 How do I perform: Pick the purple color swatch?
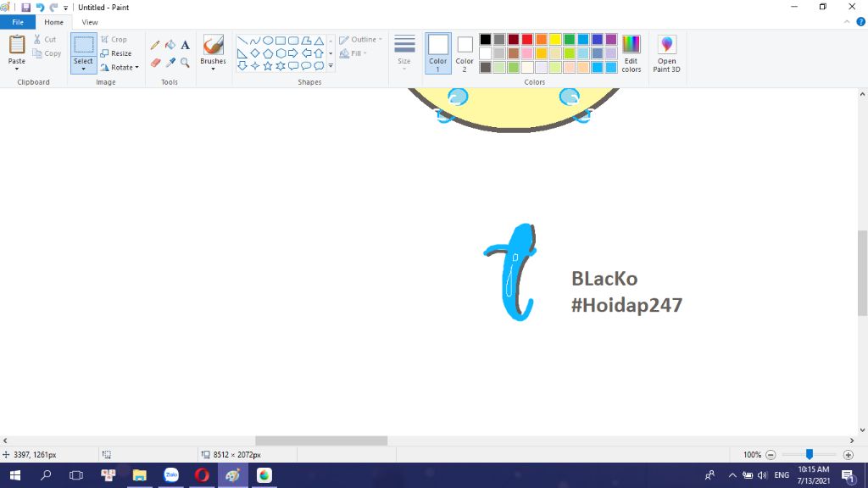click(x=611, y=39)
